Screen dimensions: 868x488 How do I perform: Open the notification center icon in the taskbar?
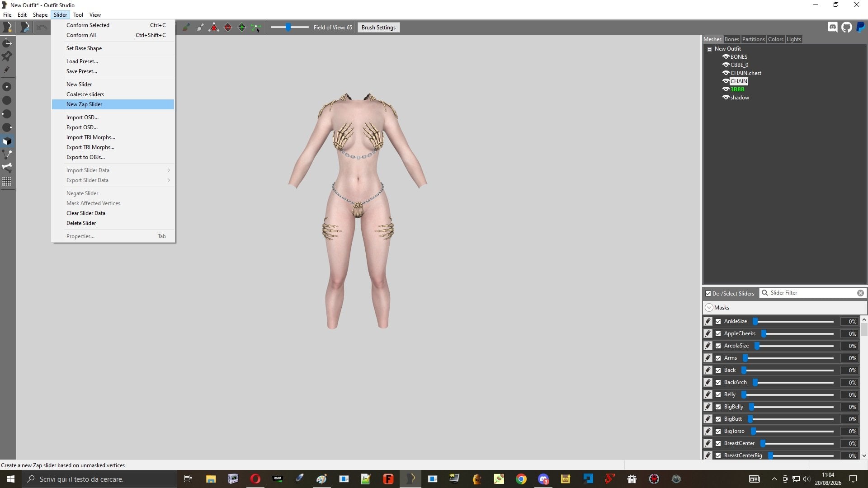pyautogui.click(x=853, y=479)
